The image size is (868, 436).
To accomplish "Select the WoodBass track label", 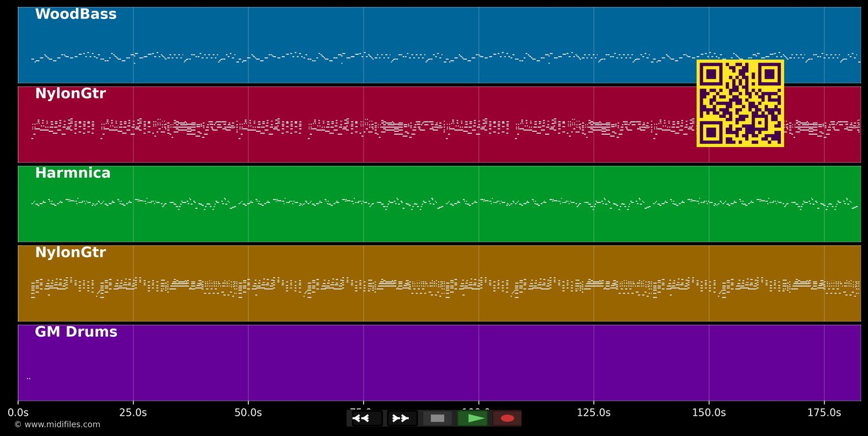I will (76, 14).
